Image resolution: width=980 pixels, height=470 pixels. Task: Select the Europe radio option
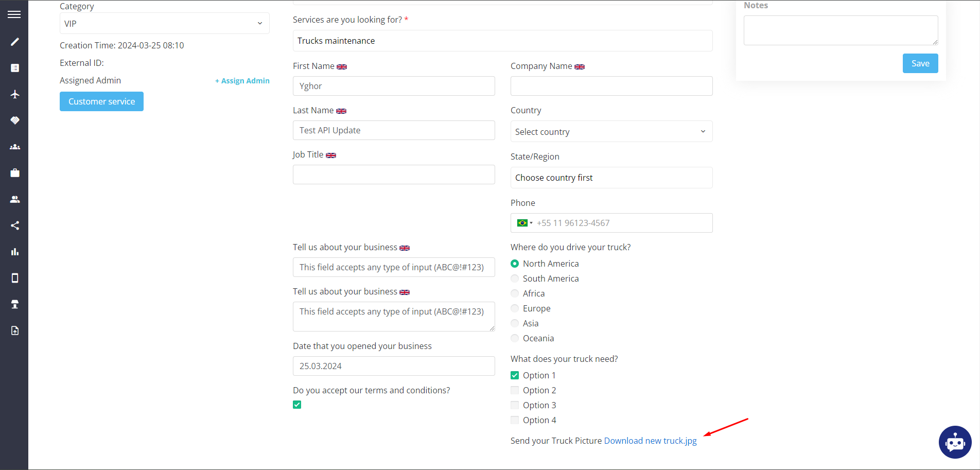(515, 308)
